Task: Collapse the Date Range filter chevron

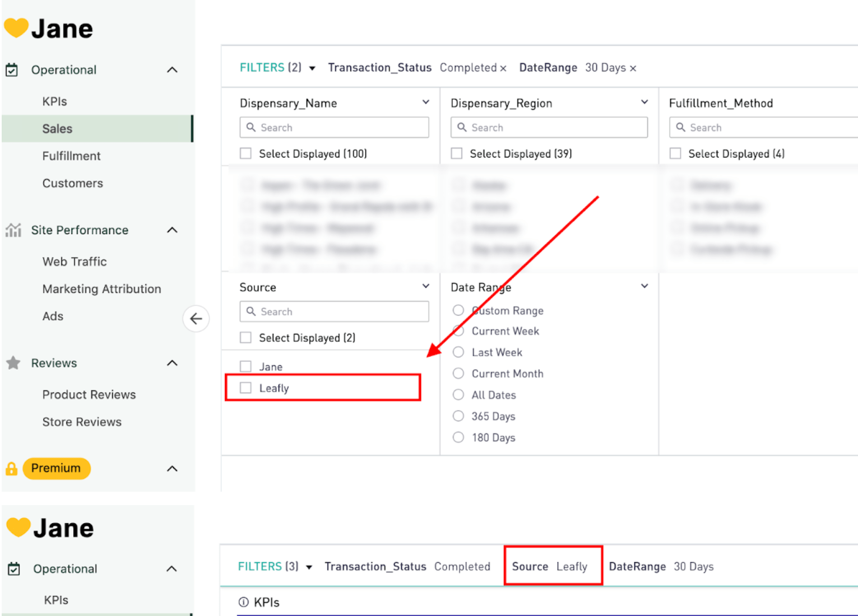Action: click(x=644, y=286)
